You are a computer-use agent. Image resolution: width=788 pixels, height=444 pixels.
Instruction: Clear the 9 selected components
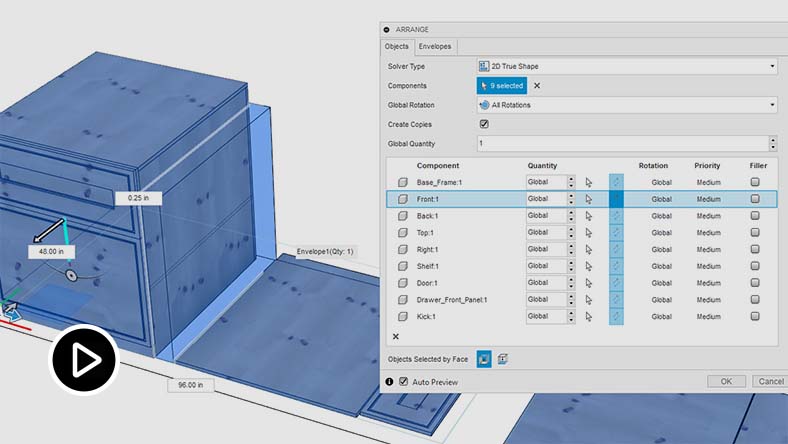(x=537, y=86)
